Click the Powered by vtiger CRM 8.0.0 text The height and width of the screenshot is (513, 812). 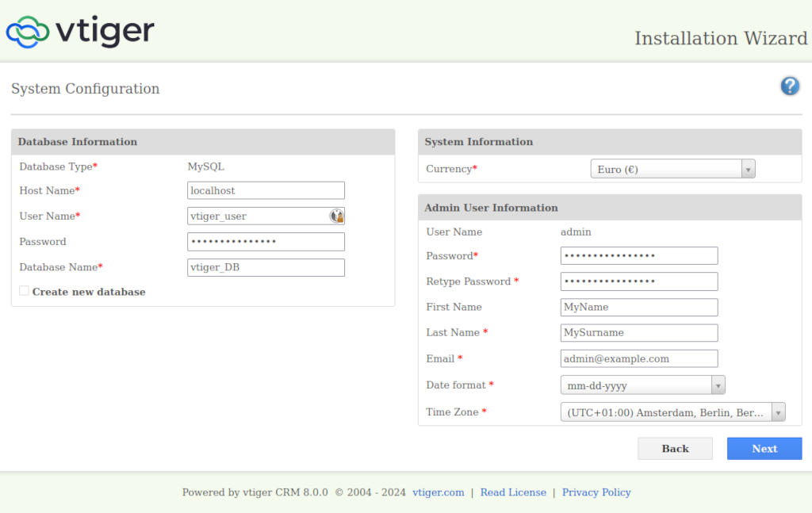255,492
